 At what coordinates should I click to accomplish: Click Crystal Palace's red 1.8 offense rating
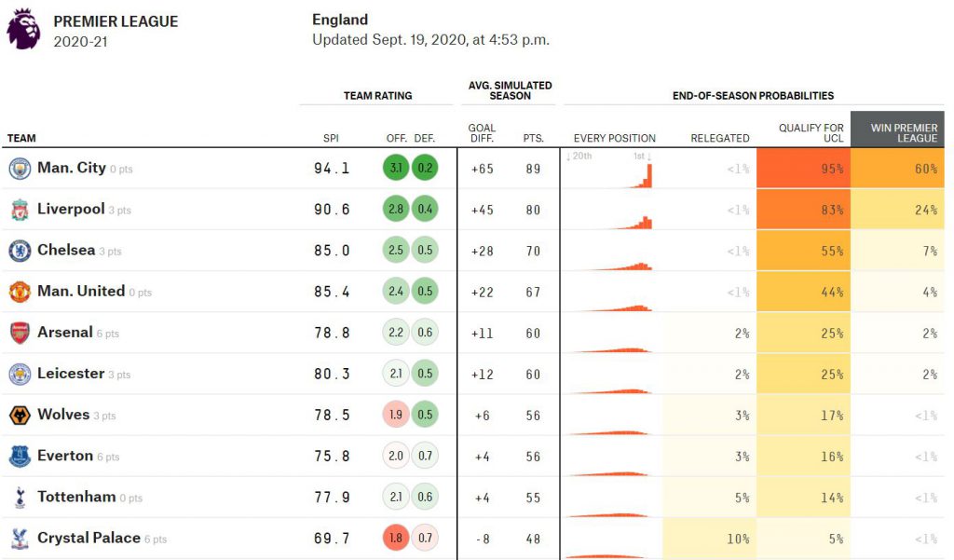[396, 538]
